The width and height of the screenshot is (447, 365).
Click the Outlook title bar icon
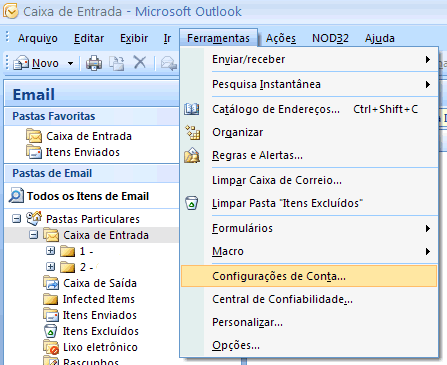click(10, 11)
